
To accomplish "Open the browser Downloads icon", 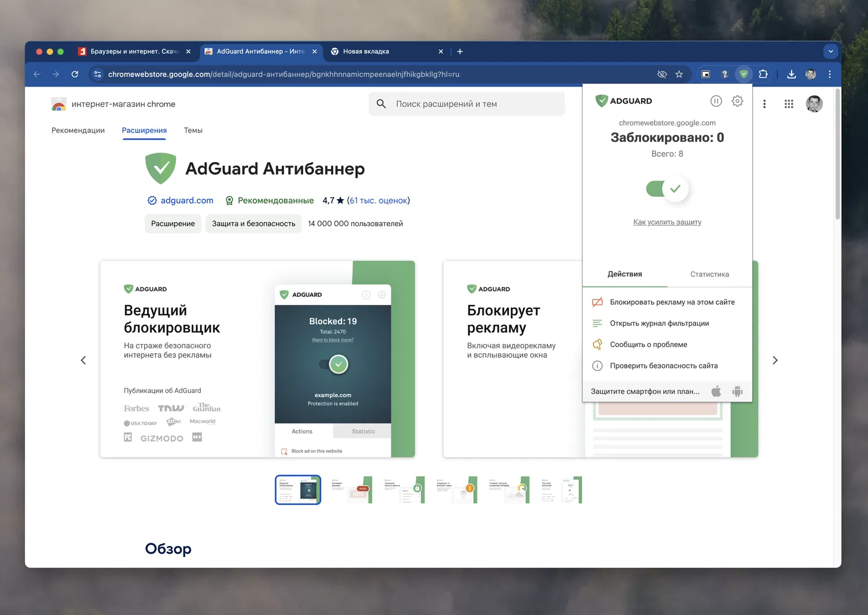I will [792, 74].
